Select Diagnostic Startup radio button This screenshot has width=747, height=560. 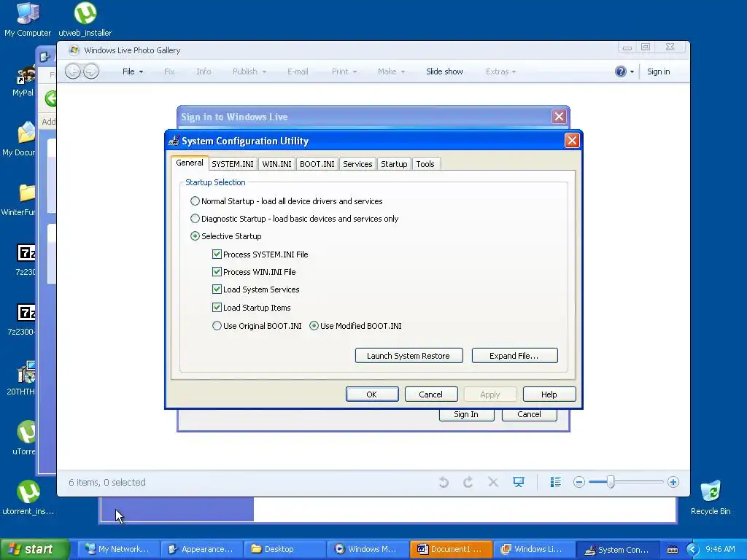(x=195, y=219)
